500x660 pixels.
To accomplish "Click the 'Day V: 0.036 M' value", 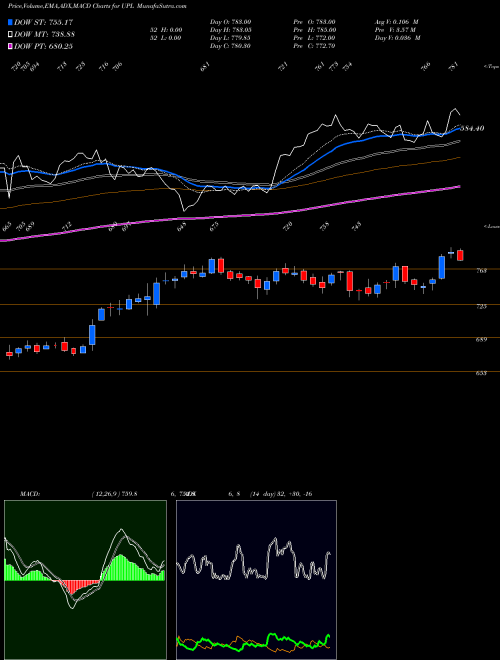I will [x=398, y=38].
